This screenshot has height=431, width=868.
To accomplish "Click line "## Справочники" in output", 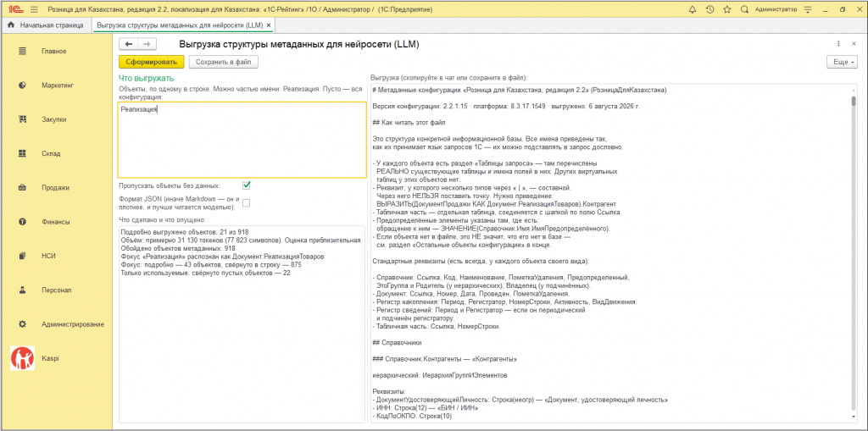I will click(x=397, y=342).
